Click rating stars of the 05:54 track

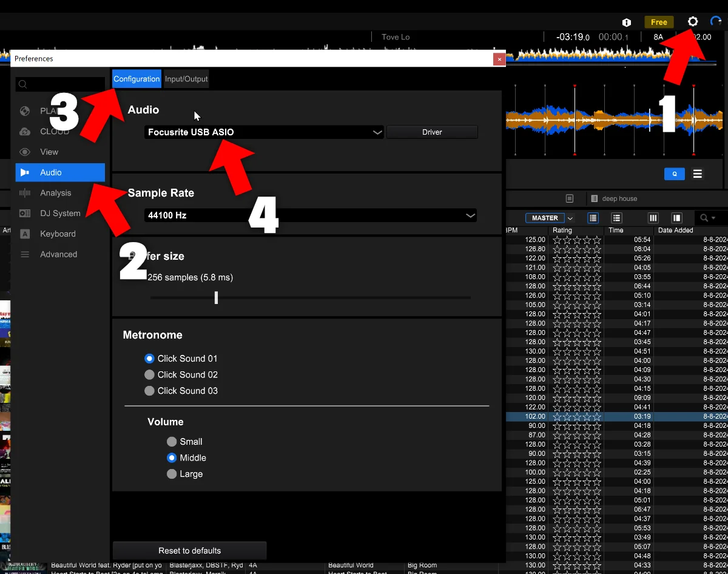click(x=577, y=240)
